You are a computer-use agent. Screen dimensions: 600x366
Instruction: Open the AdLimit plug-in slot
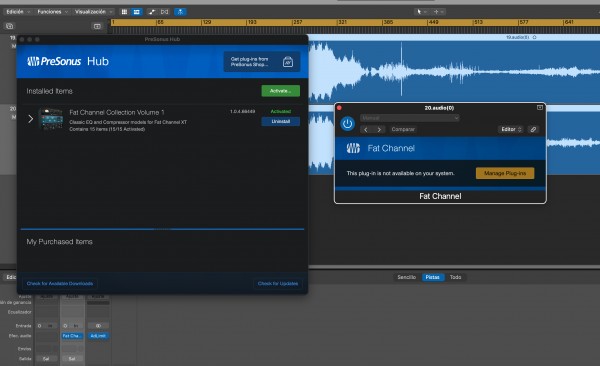click(98, 336)
